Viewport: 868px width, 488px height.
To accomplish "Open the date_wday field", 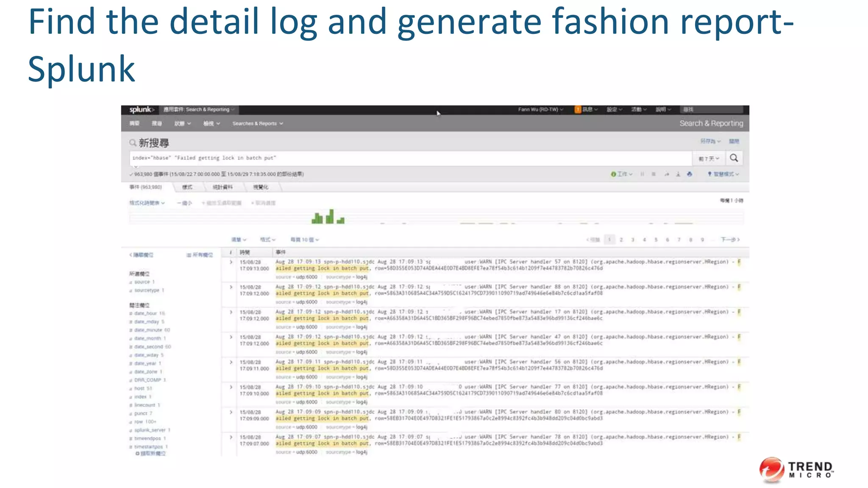I will (146, 355).
